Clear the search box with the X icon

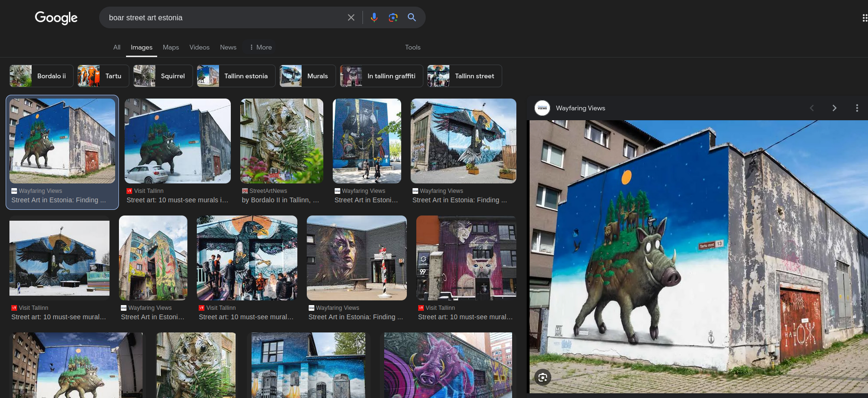coord(351,17)
